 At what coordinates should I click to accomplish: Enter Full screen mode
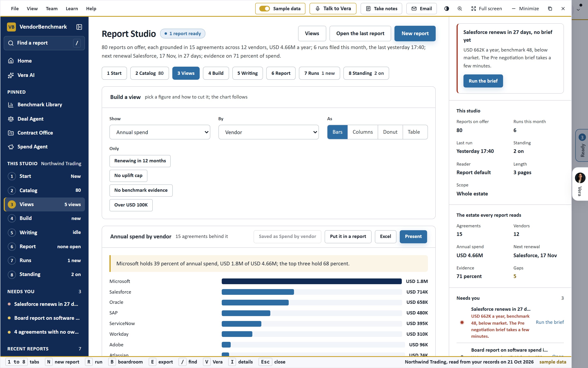pyautogui.click(x=487, y=9)
